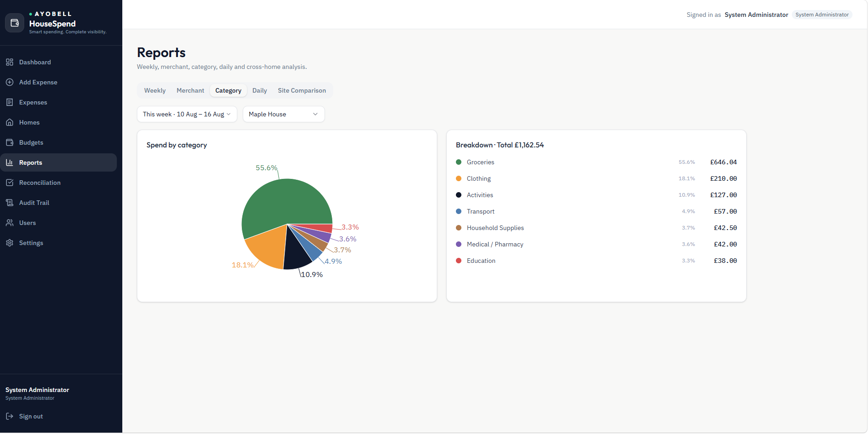Click the Expenses receipt icon
Image resolution: width=868 pixels, height=434 pixels.
click(x=10, y=102)
